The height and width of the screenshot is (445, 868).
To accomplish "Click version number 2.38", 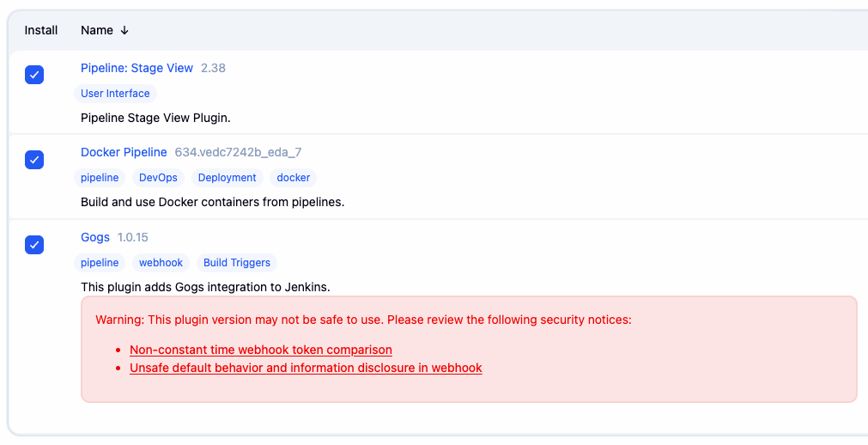I will pyautogui.click(x=213, y=68).
